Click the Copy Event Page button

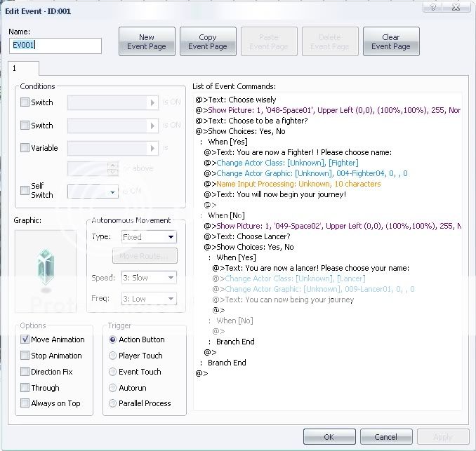(x=208, y=42)
